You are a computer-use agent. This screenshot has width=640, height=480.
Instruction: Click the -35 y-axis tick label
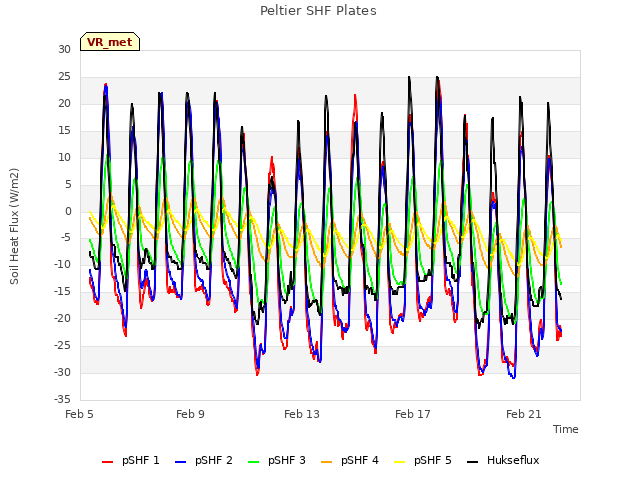[62, 399]
